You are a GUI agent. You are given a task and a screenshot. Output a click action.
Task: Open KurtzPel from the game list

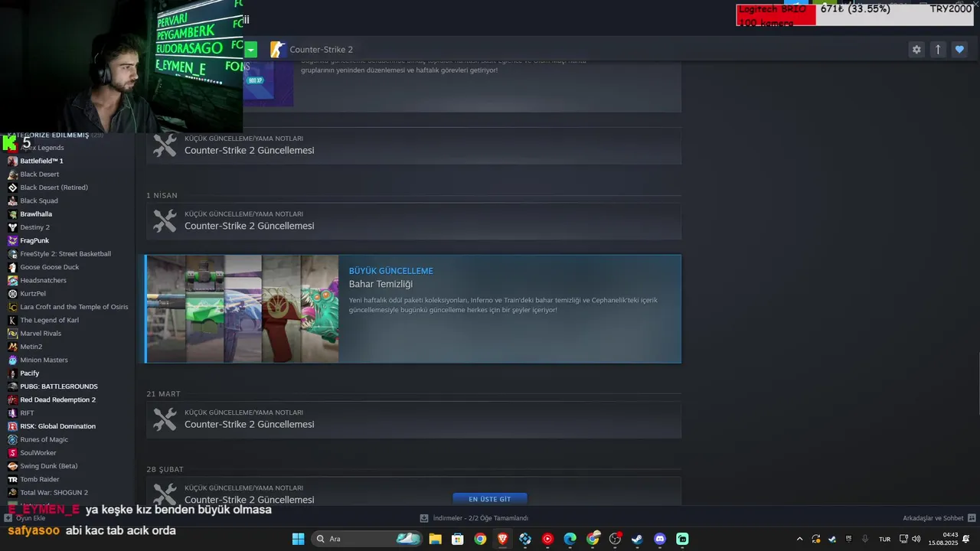tap(33, 294)
